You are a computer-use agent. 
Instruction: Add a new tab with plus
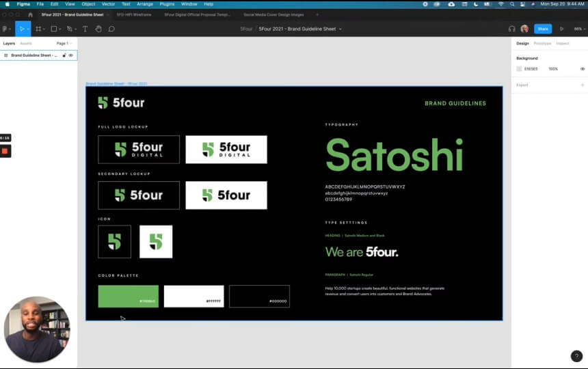[x=317, y=14]
